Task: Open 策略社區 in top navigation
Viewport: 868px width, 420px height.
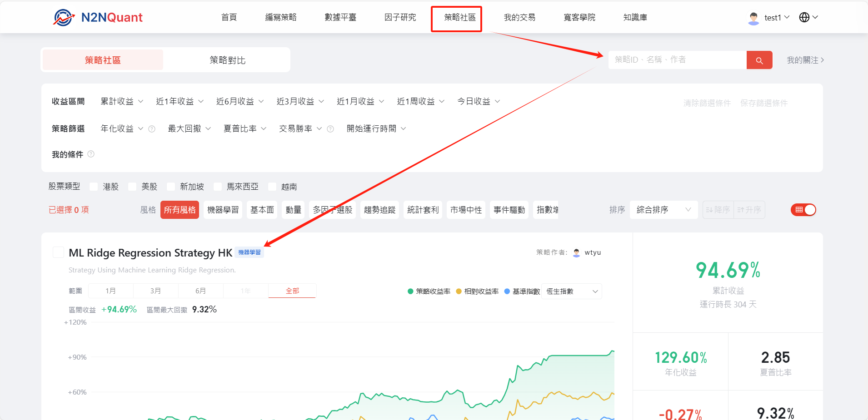Action: point(460,17)
